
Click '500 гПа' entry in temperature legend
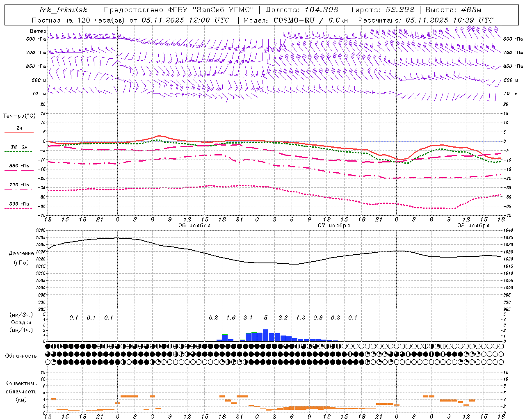[x=19, y=204]
